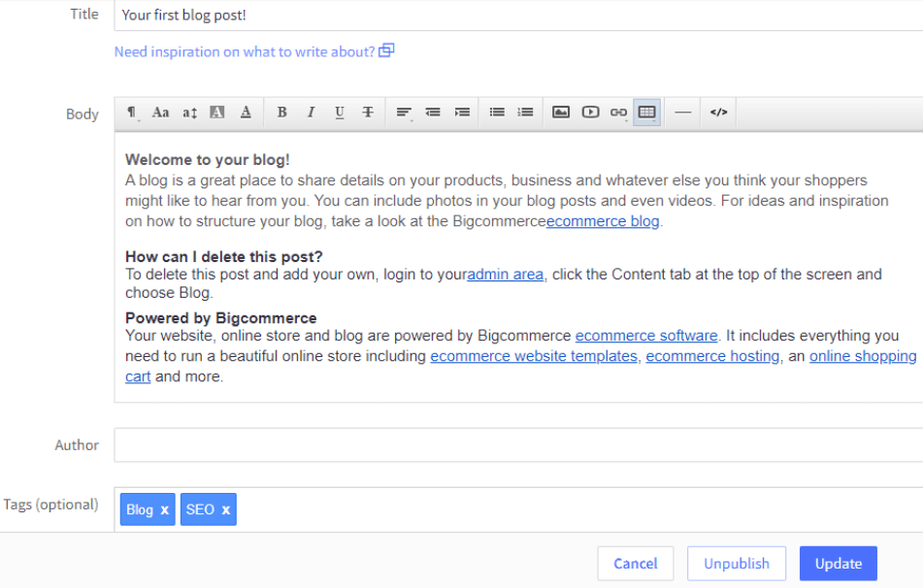Open the 'admin area' link

pyautogui.click(x=505, y=275)
